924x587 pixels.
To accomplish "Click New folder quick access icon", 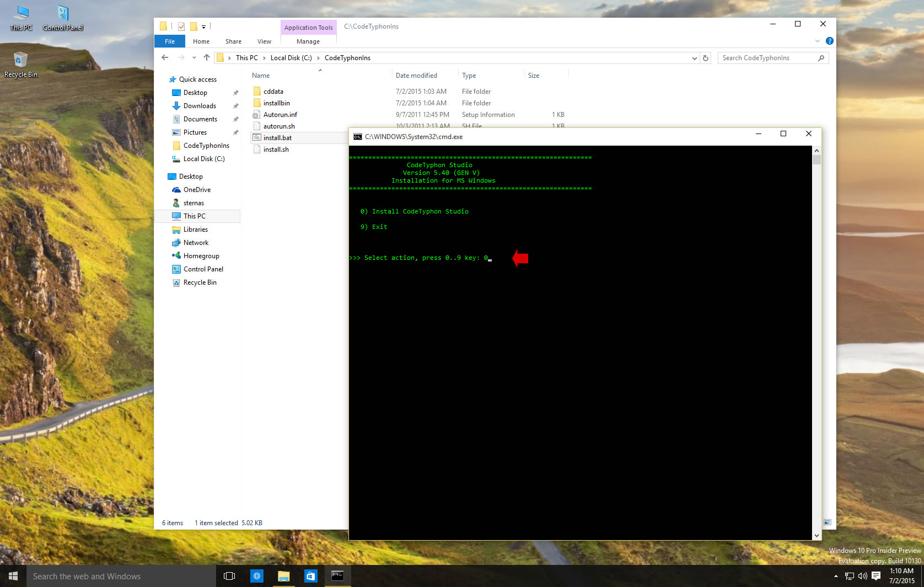I will [x=194, y=26].
